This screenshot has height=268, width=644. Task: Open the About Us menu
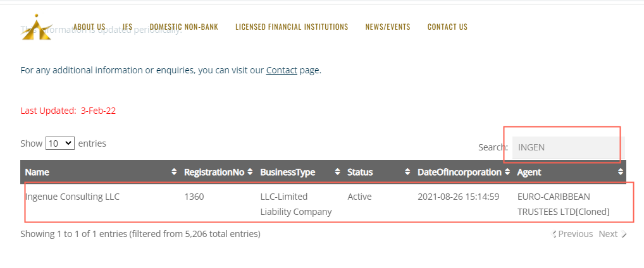coord(89,27)
